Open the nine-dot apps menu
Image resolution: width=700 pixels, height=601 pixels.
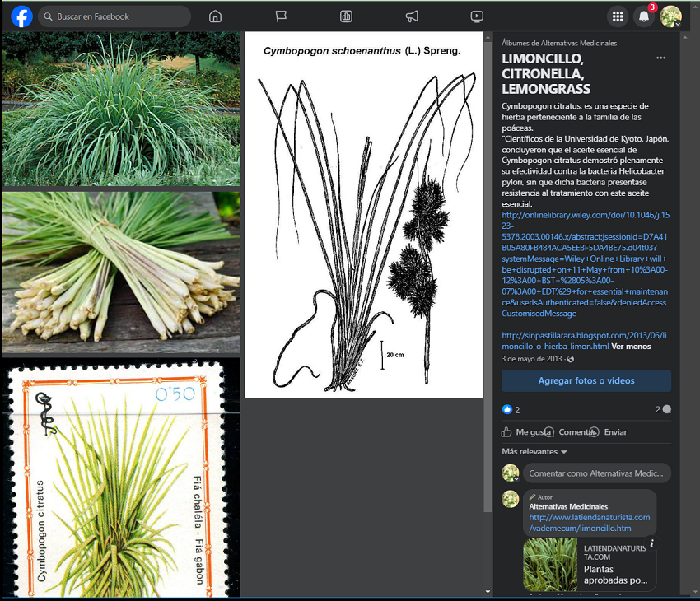(617, 16)
